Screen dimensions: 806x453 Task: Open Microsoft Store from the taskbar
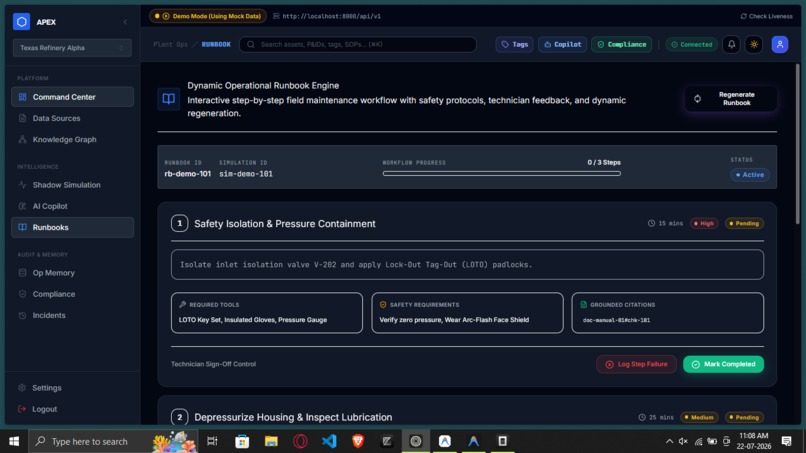[242, 441]
